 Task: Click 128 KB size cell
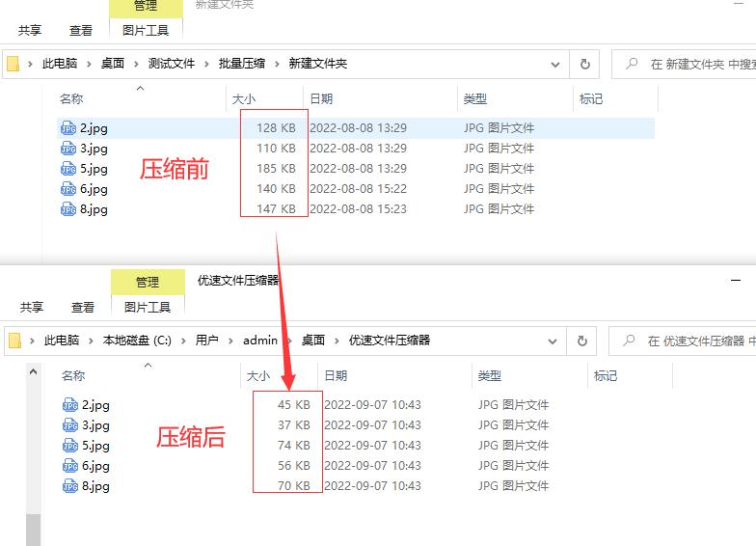coord(276,128)
